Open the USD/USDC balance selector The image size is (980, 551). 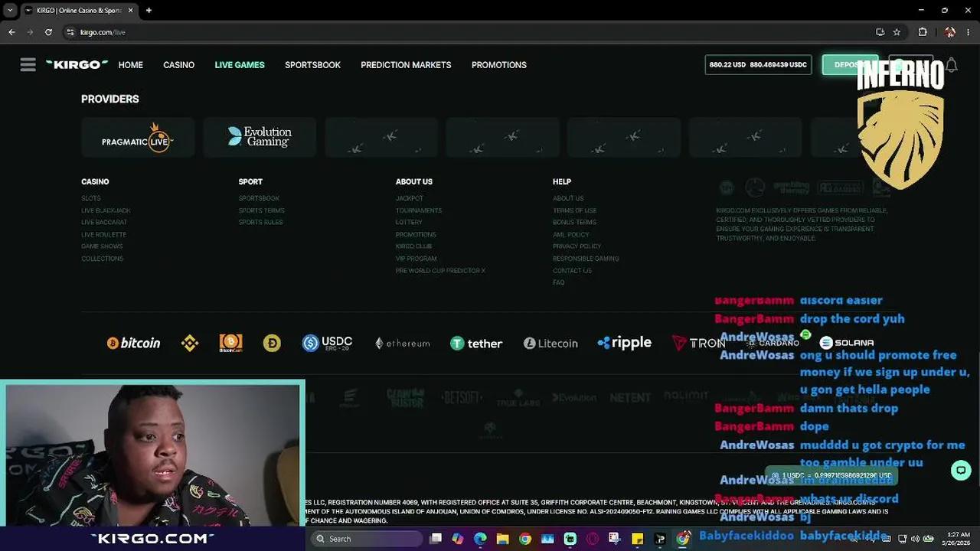coord(759,65)
